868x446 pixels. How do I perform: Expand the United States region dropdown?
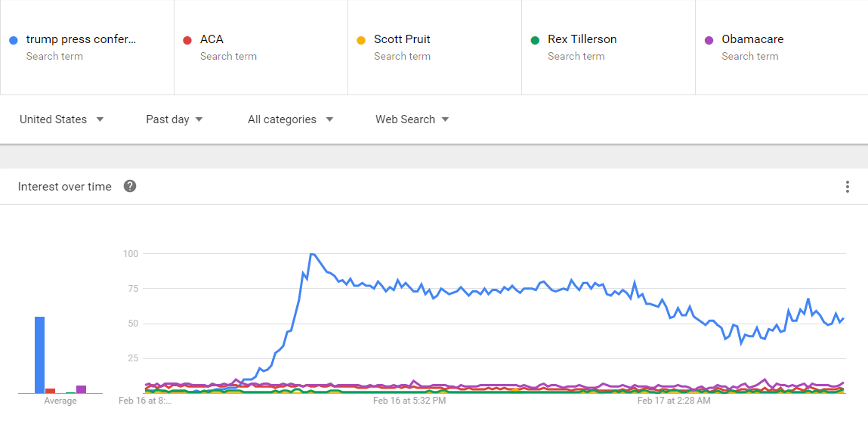(x=61, y=119)
